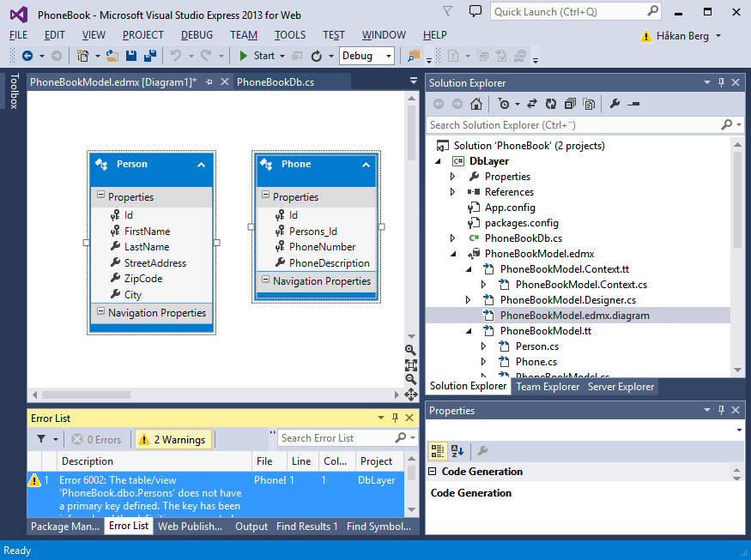Switch to the Team Explorer tab
The image size is (751, 560).
pos(548,387)
